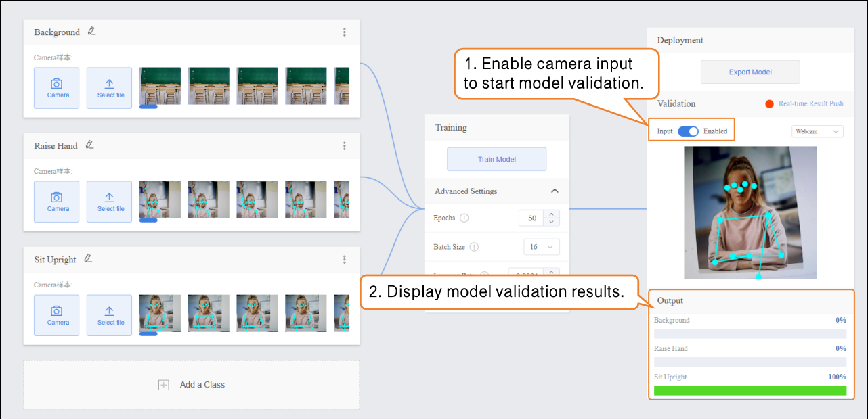The image size is (868, 420).
Task: Increase the Epochs value with up arrow
Action: click(x=552, y=214)
